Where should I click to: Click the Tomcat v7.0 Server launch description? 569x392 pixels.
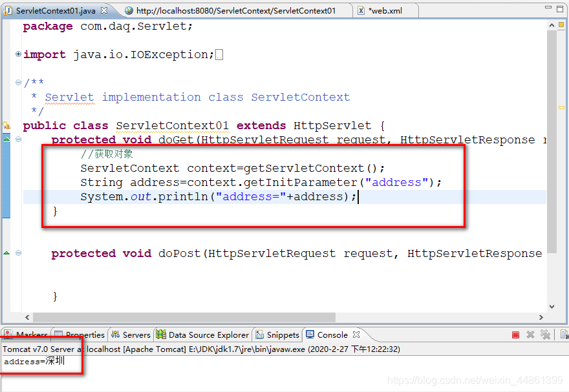click(201, 349)
